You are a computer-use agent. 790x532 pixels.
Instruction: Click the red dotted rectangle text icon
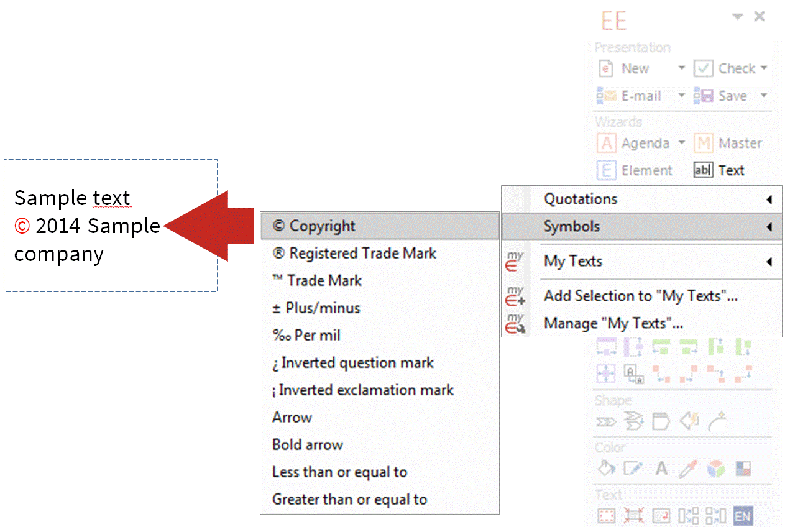606,516
